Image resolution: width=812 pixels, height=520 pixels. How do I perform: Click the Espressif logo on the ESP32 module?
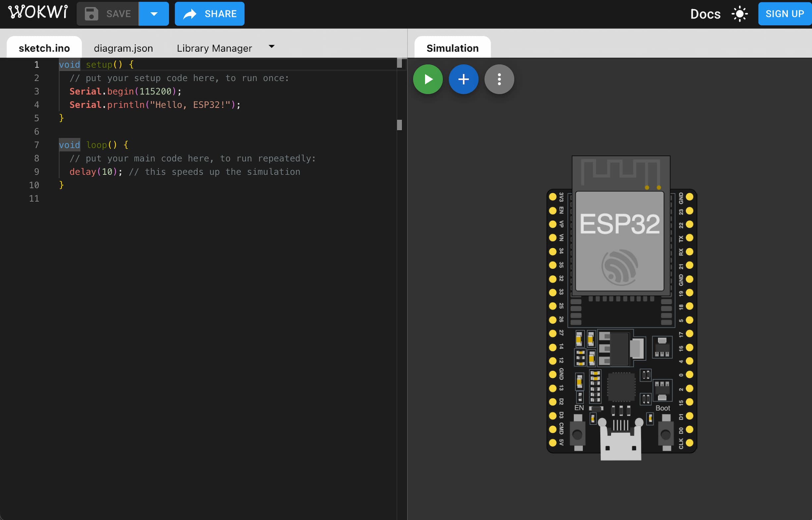click(x=619, y=267)
